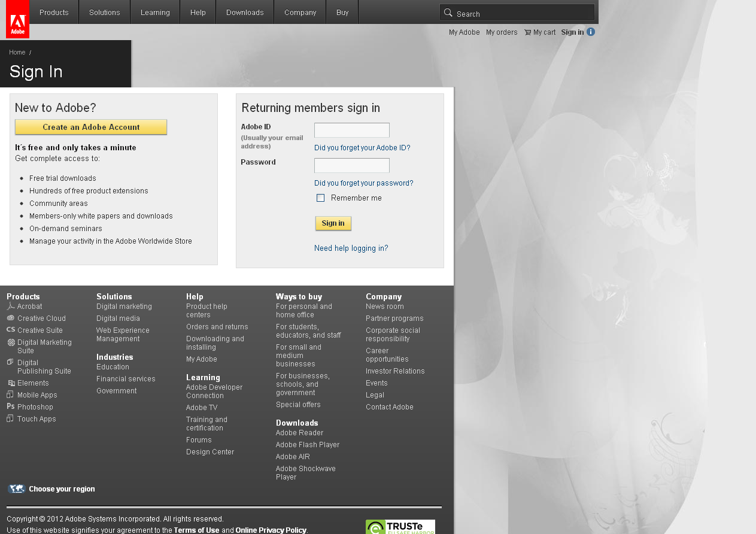The image size is (756, 534).
Task: Focus the Password input field
Action: (352, 165)
